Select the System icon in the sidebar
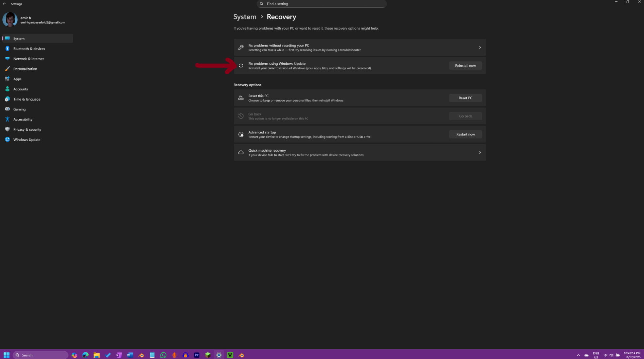This screenshot has height=359, width=644. 7,38
